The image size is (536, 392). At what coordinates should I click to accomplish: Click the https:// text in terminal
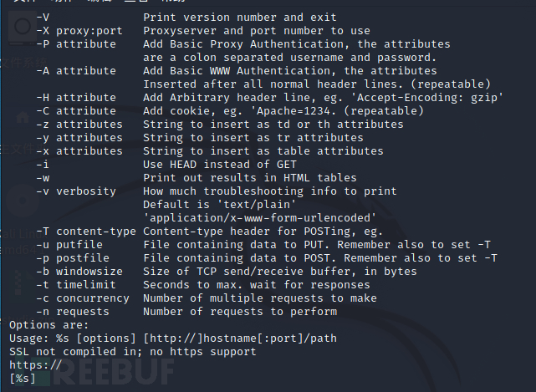coord(35,365)
